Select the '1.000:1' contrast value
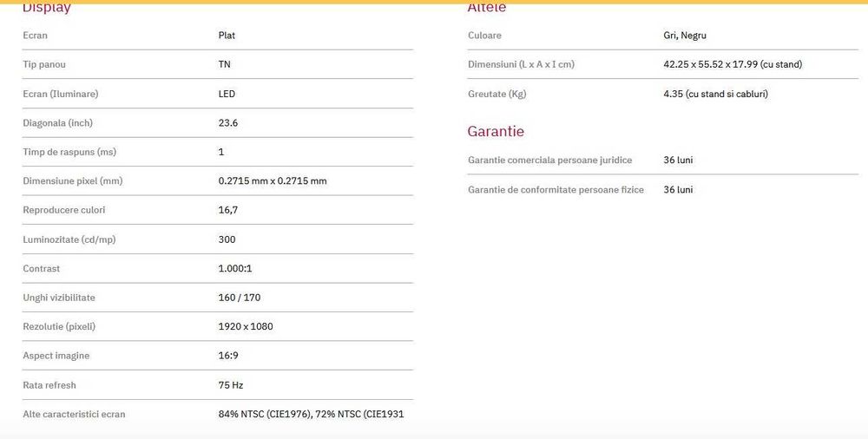 pyautogui.click(x=234, y=268)
